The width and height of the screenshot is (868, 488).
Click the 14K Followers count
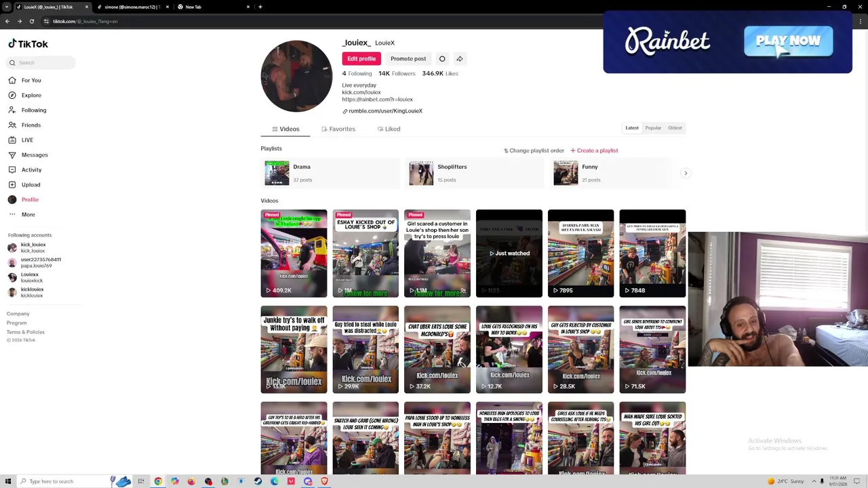coord(397,73)
